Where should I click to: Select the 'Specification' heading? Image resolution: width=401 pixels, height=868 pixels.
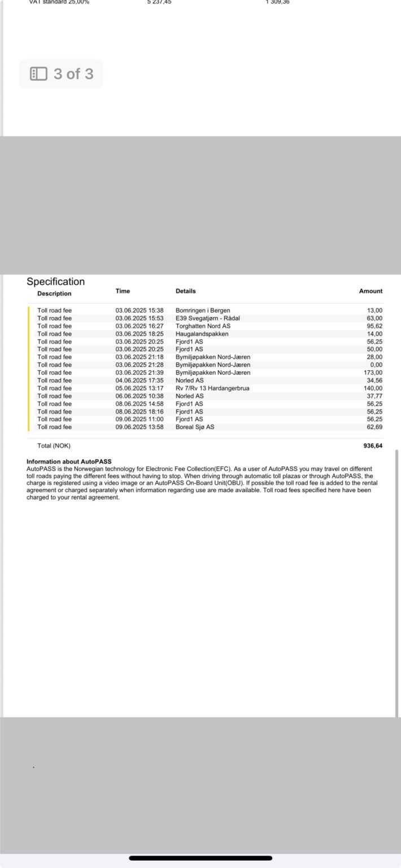(x=55, y=281)
